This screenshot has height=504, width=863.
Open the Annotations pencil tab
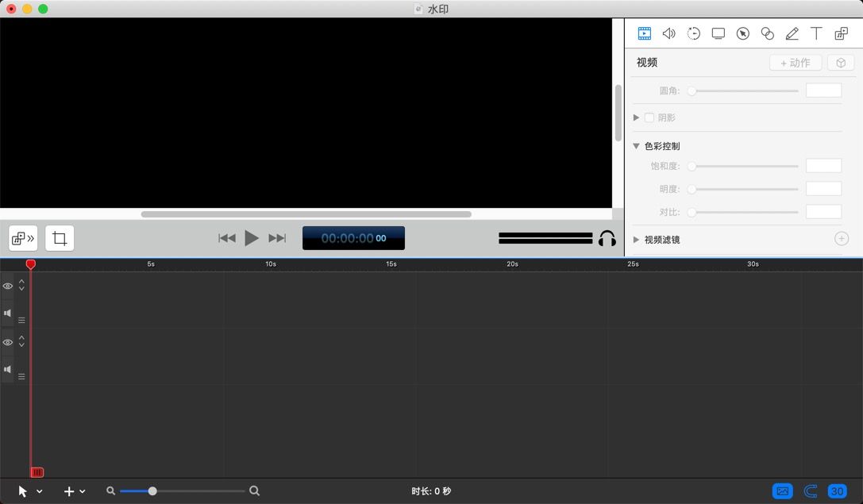tap(792, 33)
